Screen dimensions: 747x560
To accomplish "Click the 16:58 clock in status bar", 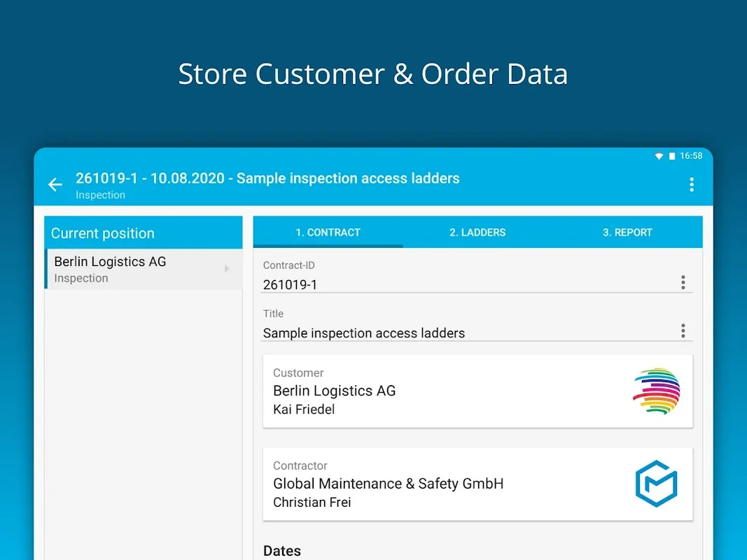I will click(691, 155).
